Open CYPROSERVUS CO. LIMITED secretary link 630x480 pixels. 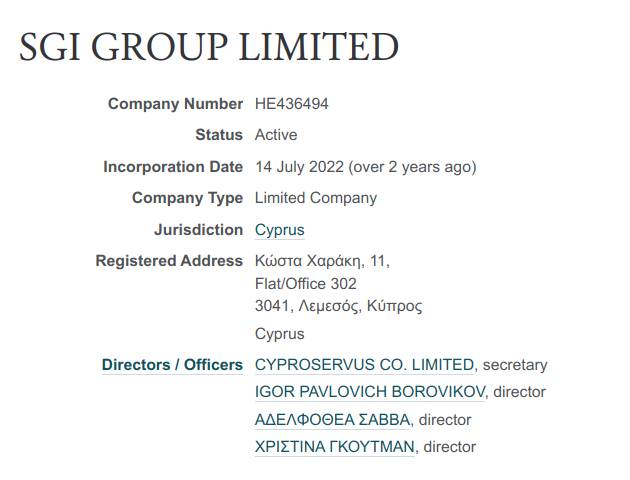pos(364,365)
